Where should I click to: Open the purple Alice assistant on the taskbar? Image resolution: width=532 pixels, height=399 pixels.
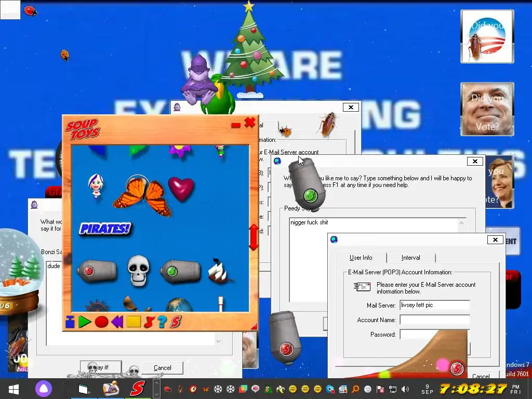click(44, 389)
